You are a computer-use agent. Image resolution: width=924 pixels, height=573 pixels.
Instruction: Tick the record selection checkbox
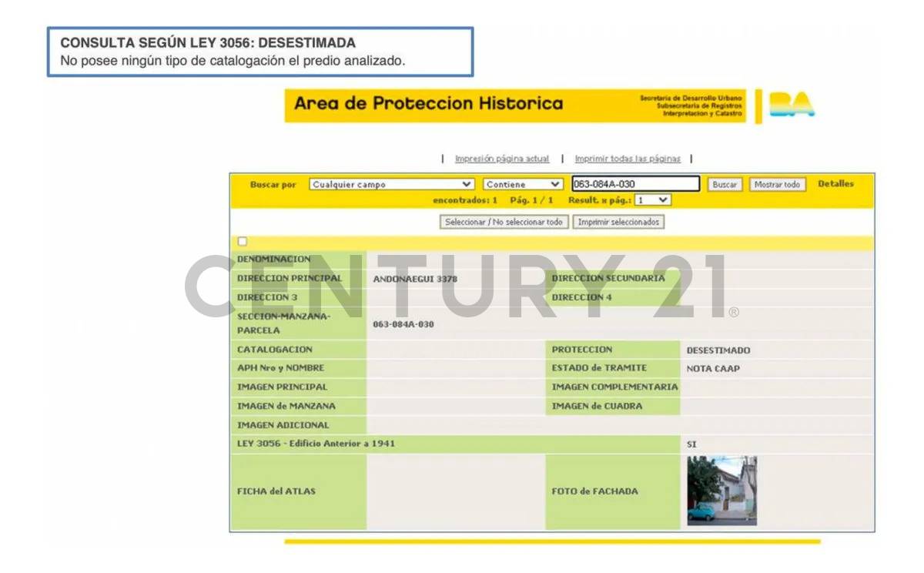[x=242, y=242]
